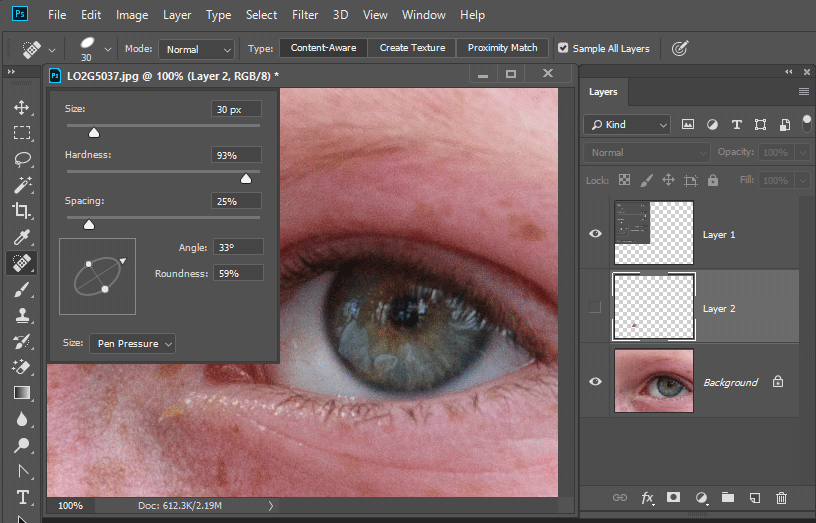Select the Lasso tool
The image size is (816, 523).
point(22,159)
